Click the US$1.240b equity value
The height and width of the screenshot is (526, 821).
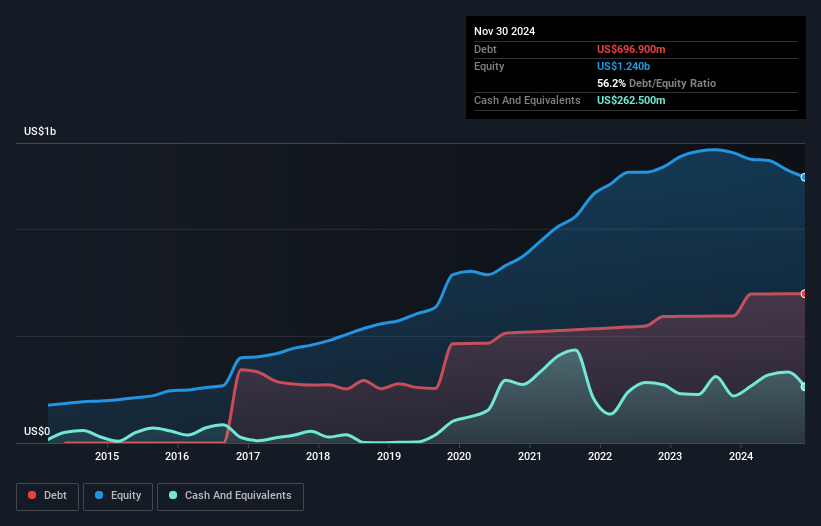tap(623, 66)
